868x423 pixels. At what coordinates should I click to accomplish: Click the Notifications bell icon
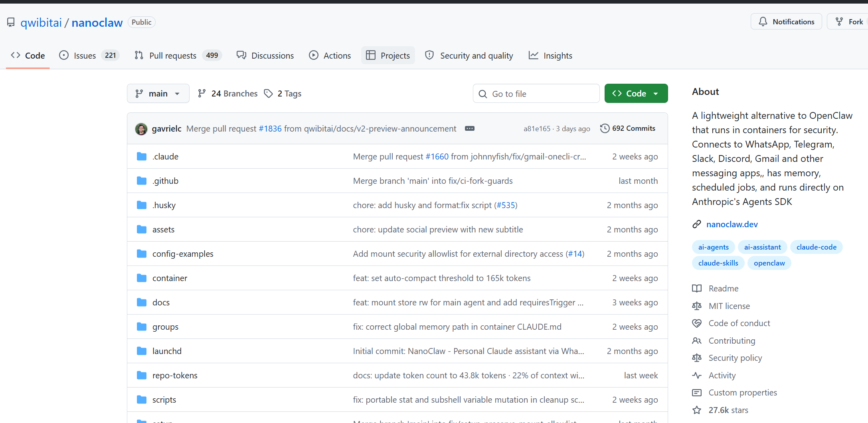pyautogui.click(x=763, y=22)
